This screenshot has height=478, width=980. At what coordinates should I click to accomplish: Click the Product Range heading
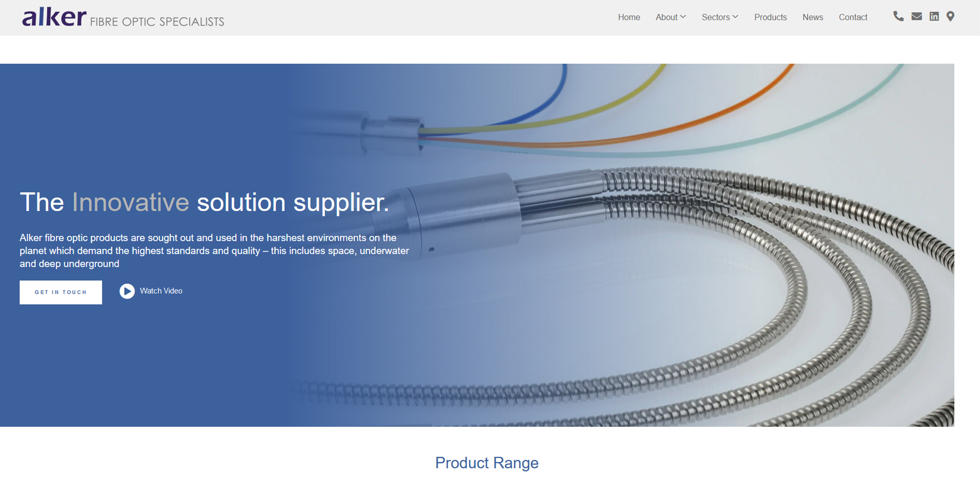pos(487,463)
